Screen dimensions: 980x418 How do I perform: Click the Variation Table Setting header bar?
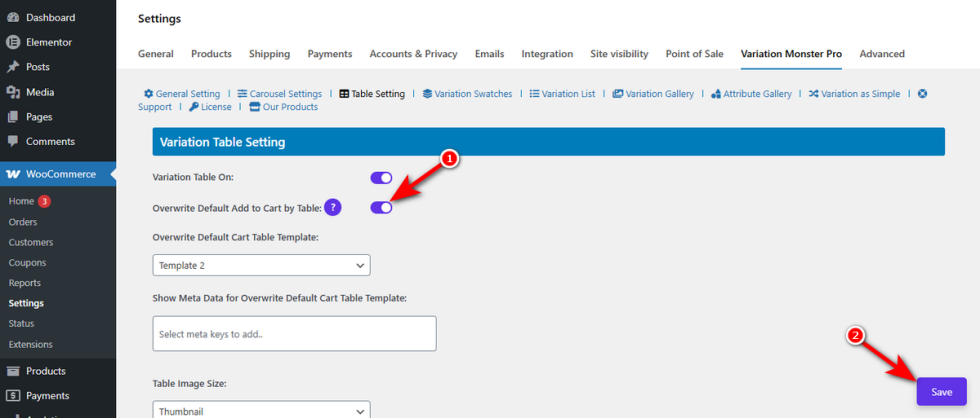coord(549,142)
